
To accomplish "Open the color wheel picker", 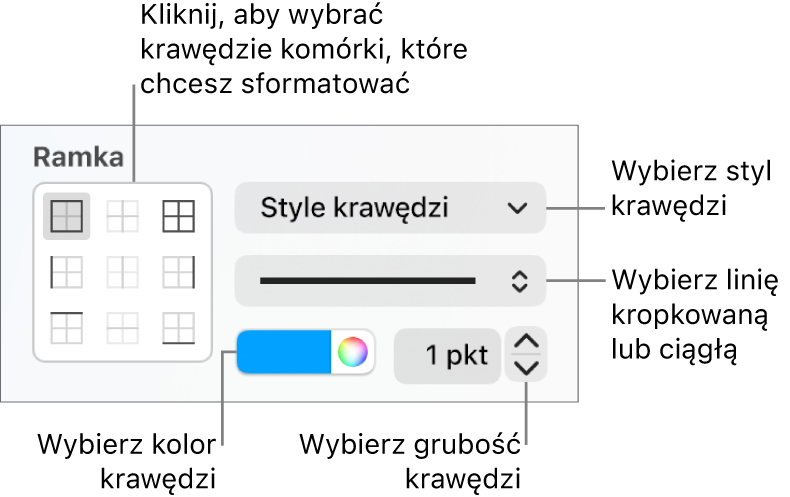I will [353, 352].
